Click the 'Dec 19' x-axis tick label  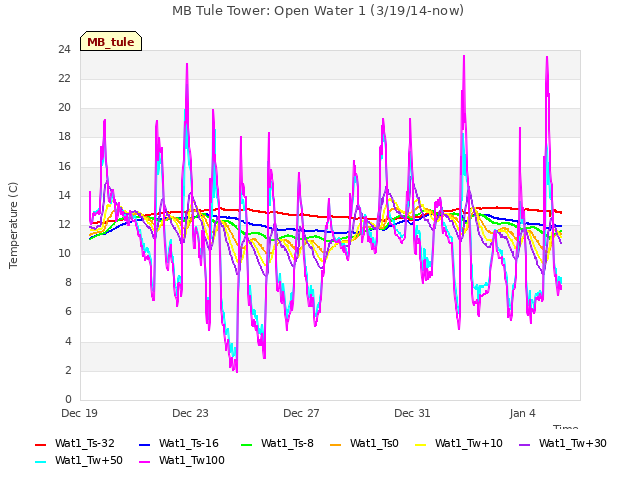[80, 413]
